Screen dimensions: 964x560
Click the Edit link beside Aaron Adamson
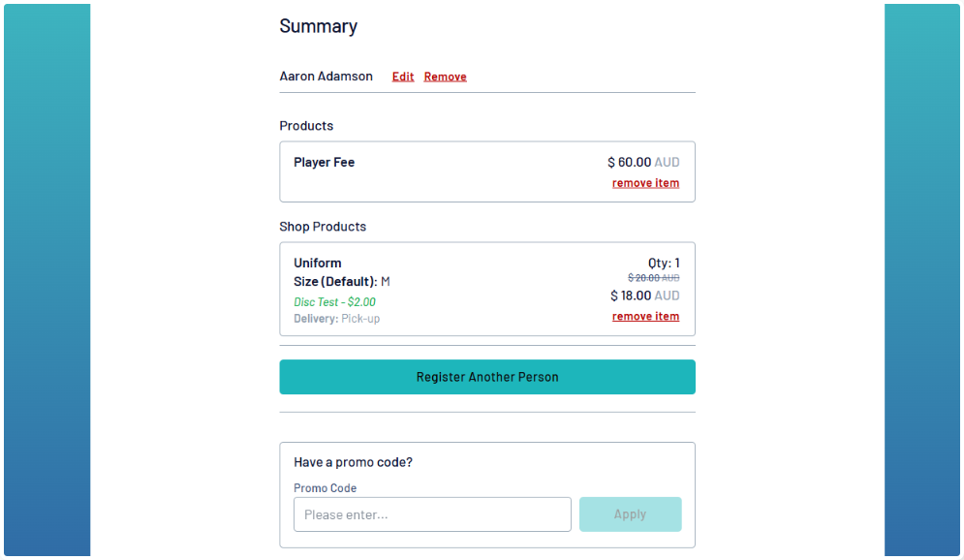tap(403, 77)
